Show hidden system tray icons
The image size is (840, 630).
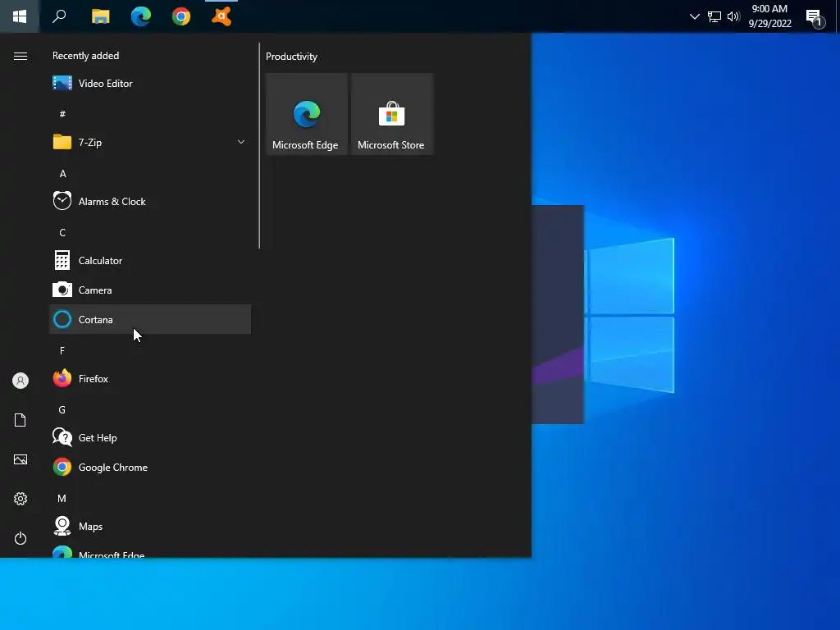(x=694, y=16)
